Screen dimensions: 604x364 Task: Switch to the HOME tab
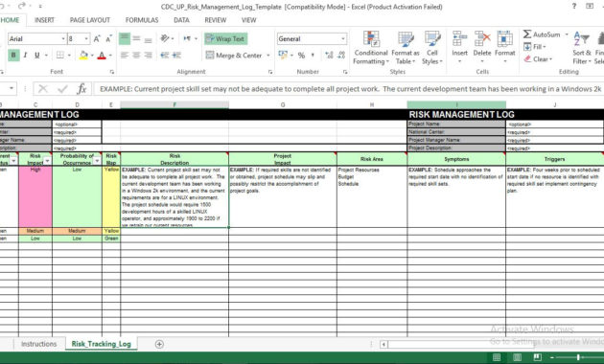(x=10, y=20)
